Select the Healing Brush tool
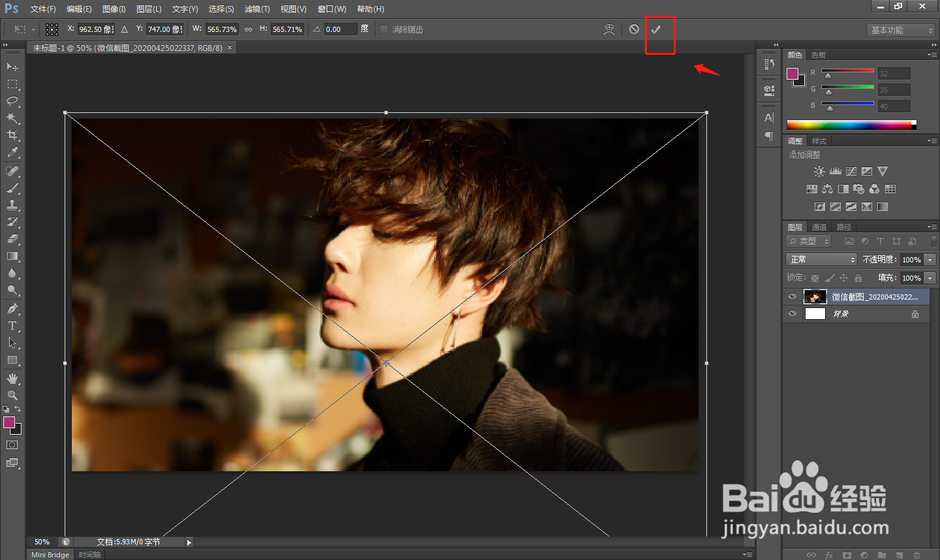The height and width of the screenshot is (560, 940). 12,171
